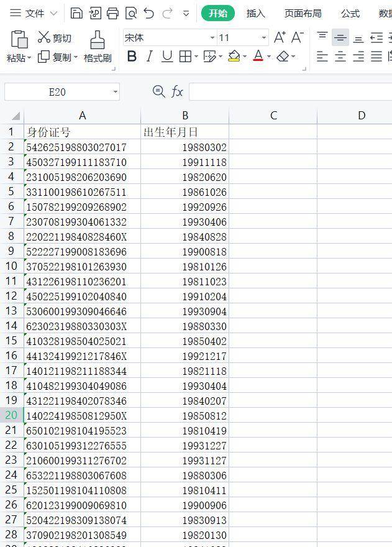Viewport: 392px width, 547px height.
Task: Apply the yellow fill color swatch
Action: [x=234, y=57]
